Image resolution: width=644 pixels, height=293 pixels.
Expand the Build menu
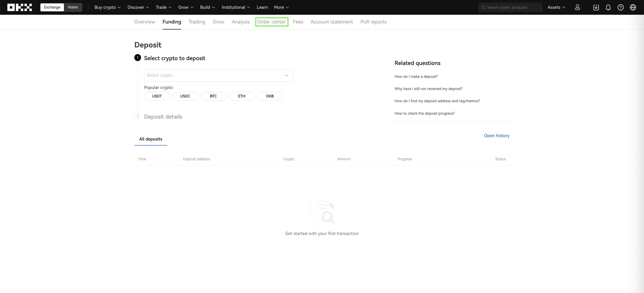coord(207,7)
